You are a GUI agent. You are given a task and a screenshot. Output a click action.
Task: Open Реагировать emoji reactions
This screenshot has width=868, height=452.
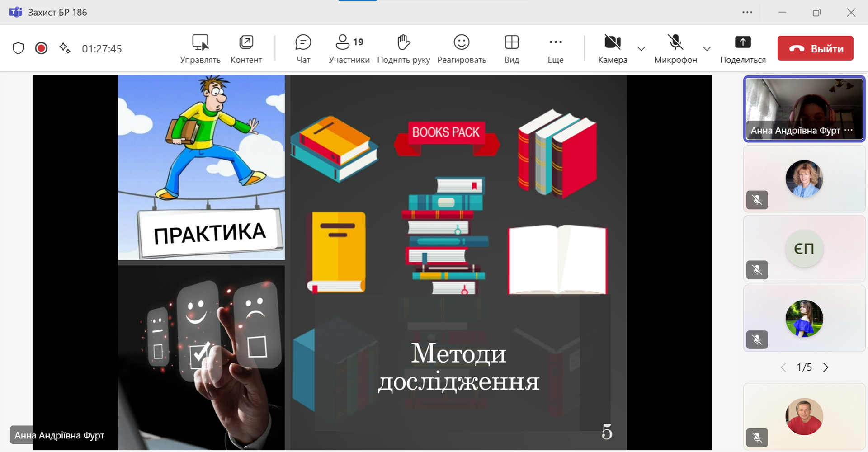(462, 48)
